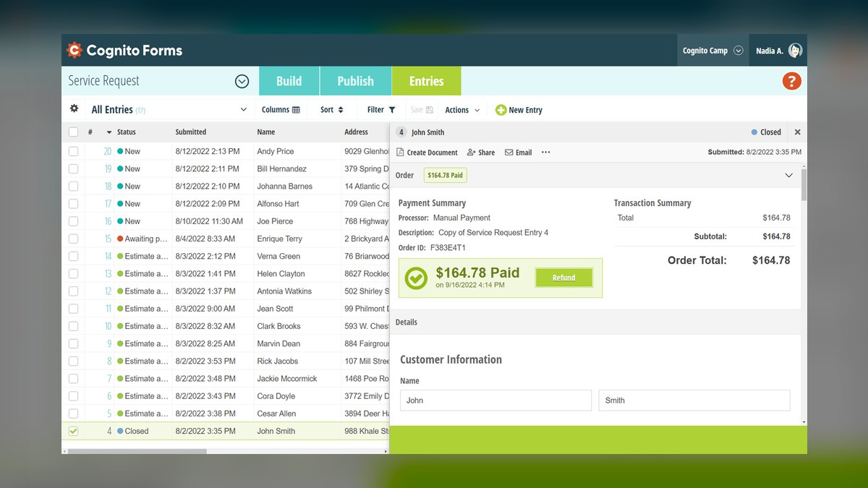Click the entries list horizontal scrollbar
This screenshot has width=868, height=488.
[x=137, y=451]
